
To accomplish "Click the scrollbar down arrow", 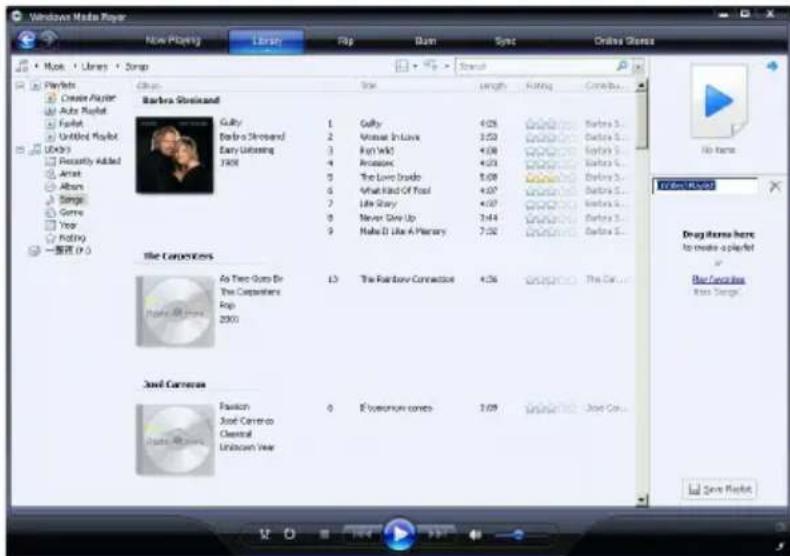I will click(x=641, y=500).
